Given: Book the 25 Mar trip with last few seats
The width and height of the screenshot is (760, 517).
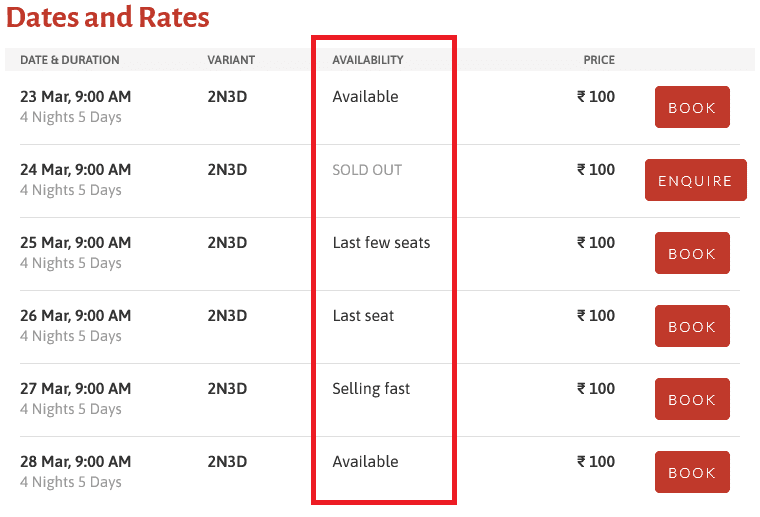Looking at the screenshot, I should [x=692, y=253].
